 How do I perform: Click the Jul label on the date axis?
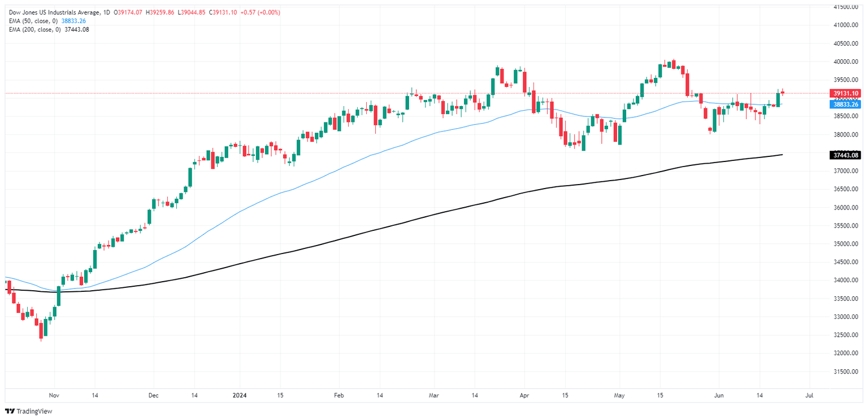click(x=809, y=395)
